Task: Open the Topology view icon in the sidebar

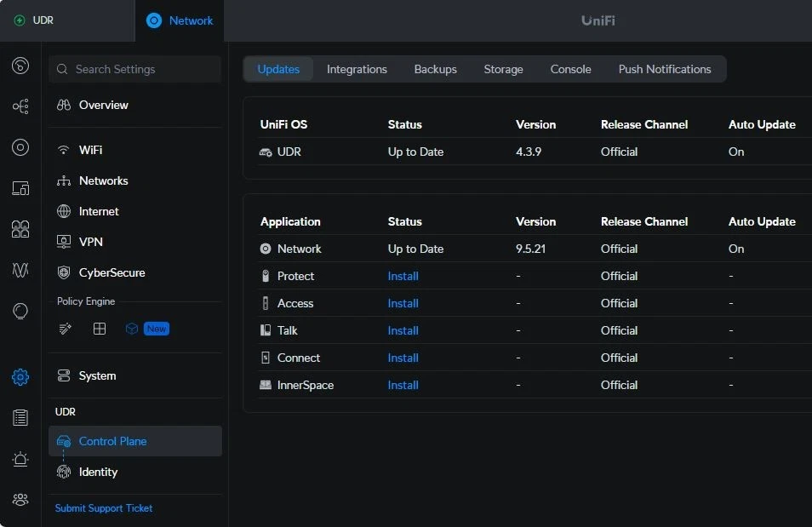Action: pyautogui.click(x=20, y=106)
